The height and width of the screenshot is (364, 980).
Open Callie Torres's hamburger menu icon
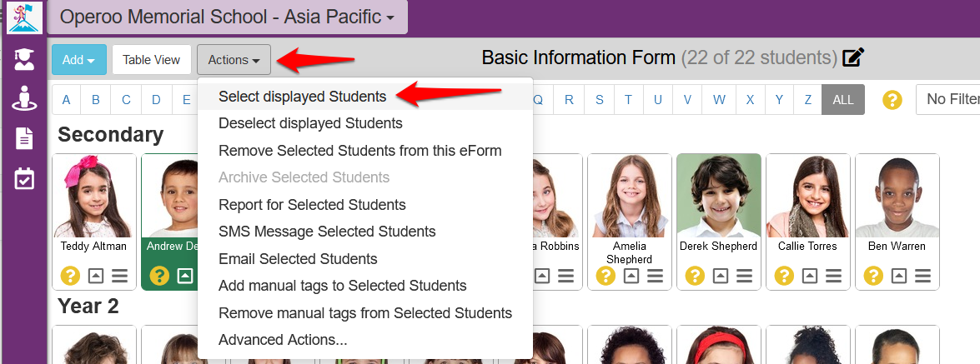pyautogui.click(x=834, y=276)
